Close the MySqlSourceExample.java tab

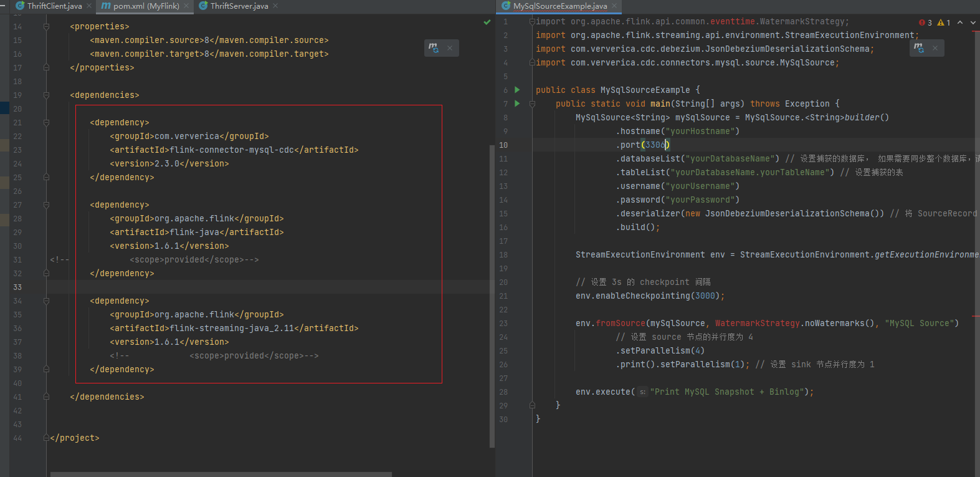[x=614, y=6]
